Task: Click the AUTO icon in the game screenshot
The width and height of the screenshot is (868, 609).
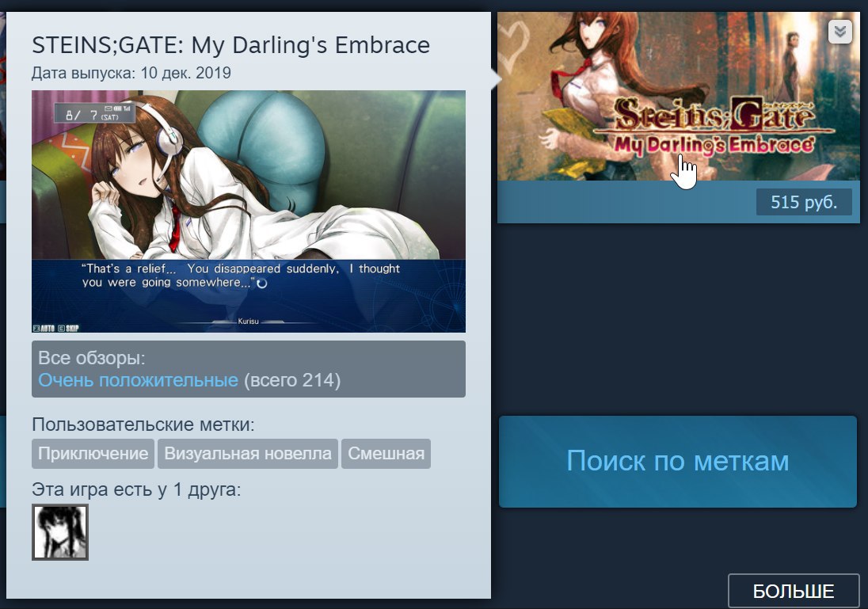Action: 44,328
